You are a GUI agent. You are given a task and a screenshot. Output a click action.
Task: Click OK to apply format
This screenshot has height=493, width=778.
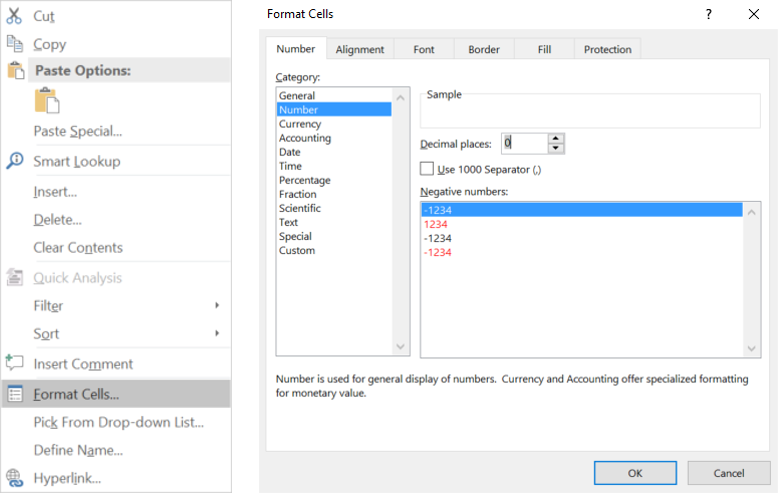635,473
